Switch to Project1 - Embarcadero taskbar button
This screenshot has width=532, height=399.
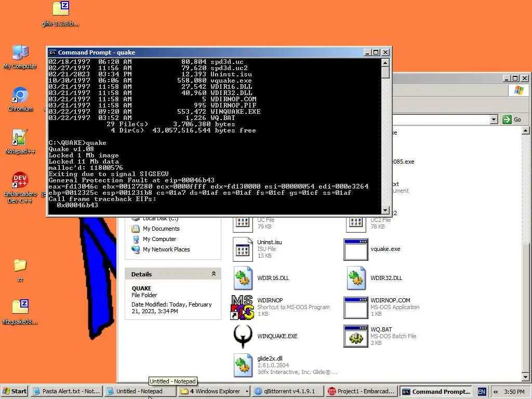362,392
